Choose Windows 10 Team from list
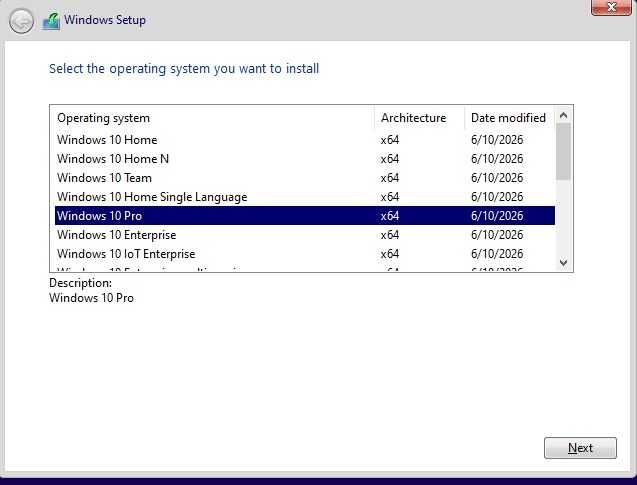 [x=305, y=178]
